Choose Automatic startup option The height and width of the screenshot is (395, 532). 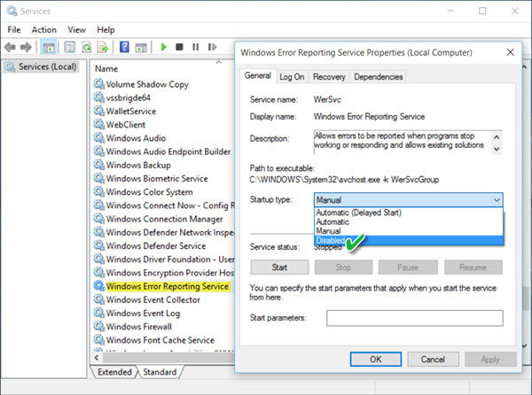coord(409,222)
